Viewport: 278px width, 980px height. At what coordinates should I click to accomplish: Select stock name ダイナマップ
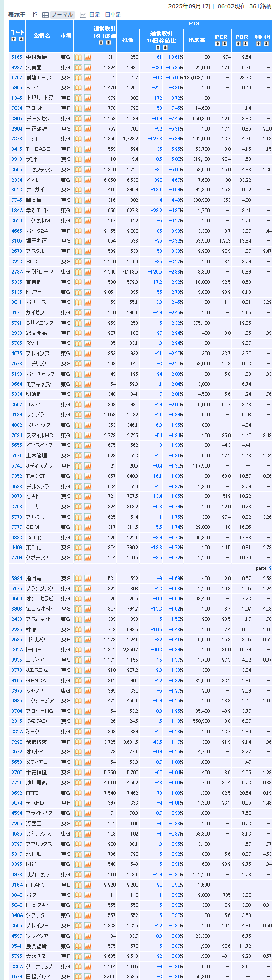pyautogui.click(x=40, y=967)
